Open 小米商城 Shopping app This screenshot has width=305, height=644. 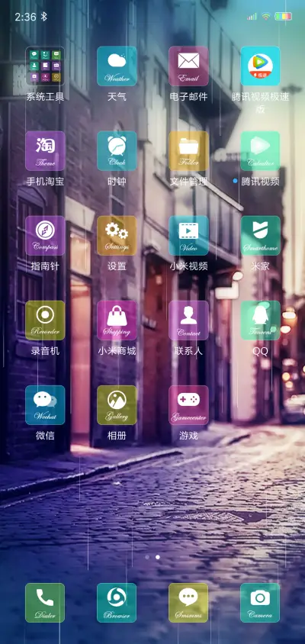pyautogui.click(x=117, y=320)
